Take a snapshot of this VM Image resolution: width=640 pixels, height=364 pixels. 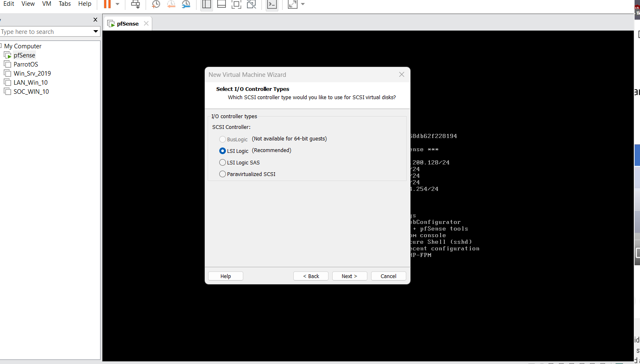(156, 4)
